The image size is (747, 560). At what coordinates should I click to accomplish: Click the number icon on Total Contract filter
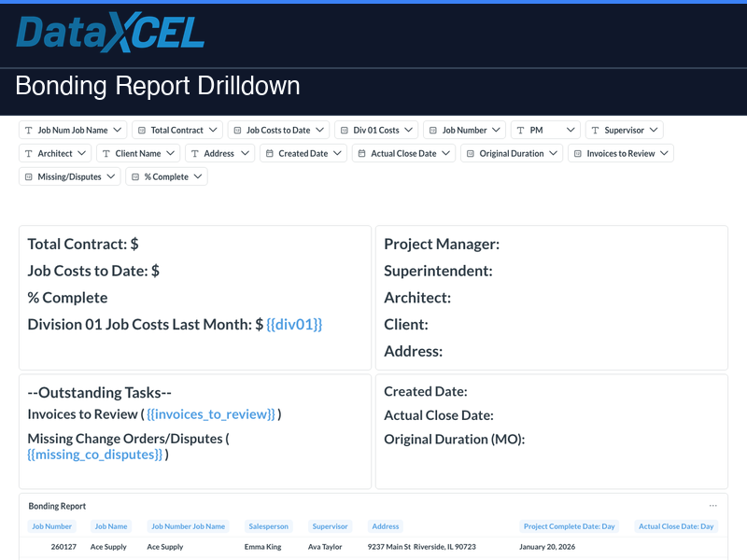pos(142,131)
